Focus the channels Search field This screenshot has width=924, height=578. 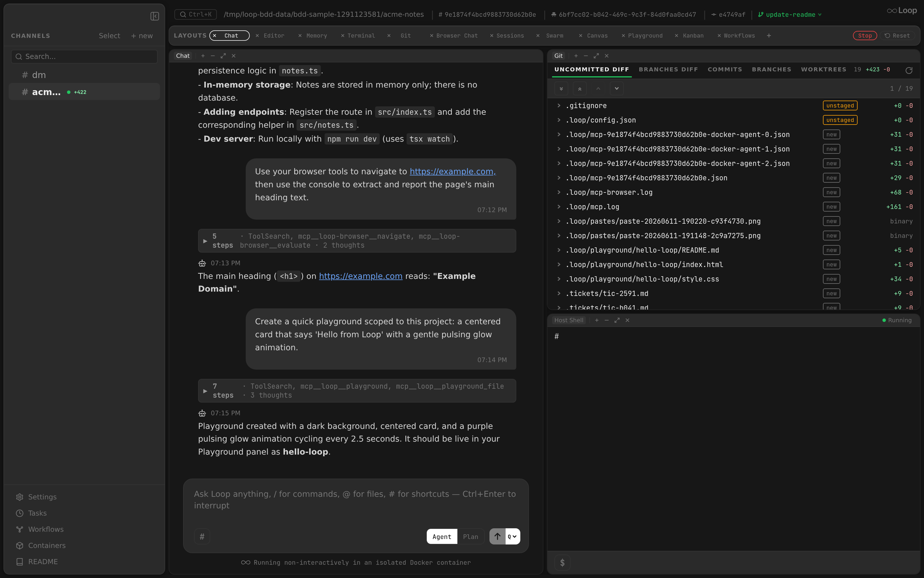(x=84, y=57)
